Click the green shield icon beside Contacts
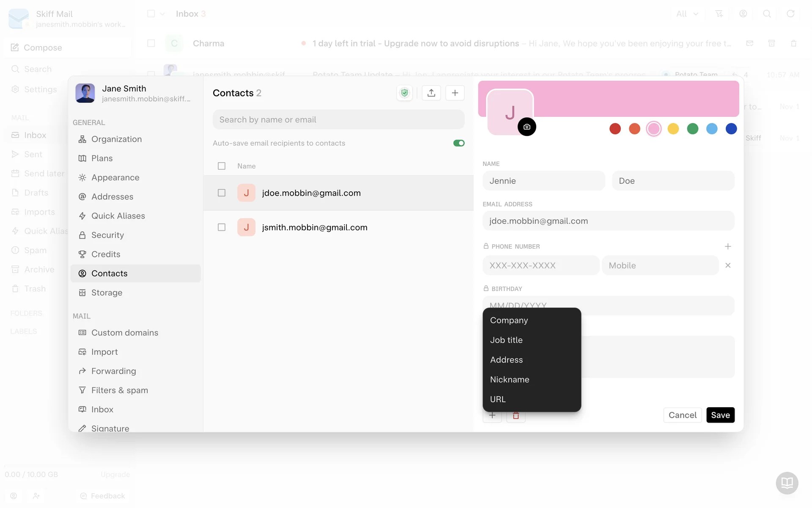The height and width of the screenshot is (508, 812). pos(404,93)
